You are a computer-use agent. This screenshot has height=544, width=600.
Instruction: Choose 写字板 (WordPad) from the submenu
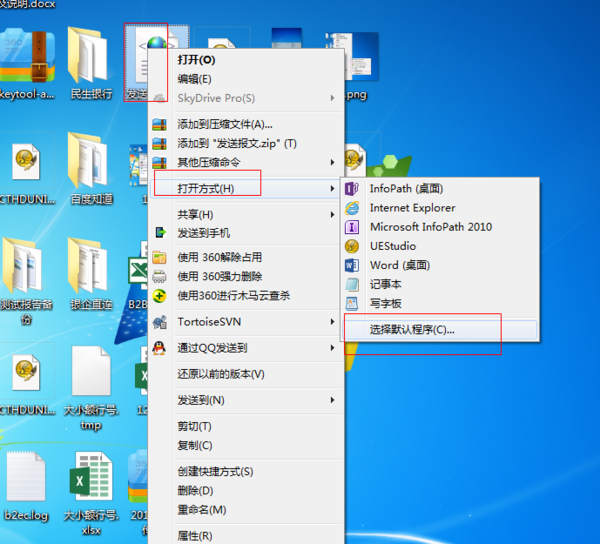coord(385,303)
